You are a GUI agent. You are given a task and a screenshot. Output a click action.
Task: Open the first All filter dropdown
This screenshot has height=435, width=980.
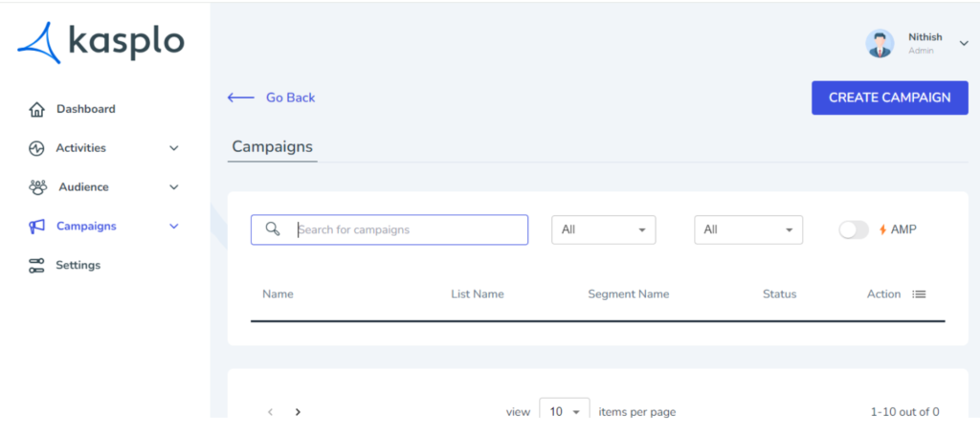[x=603, y=229]
